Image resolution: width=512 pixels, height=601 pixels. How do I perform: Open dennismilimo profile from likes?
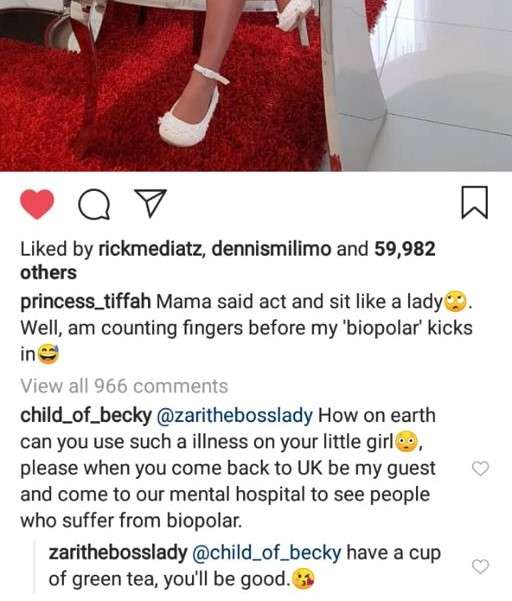271,249
